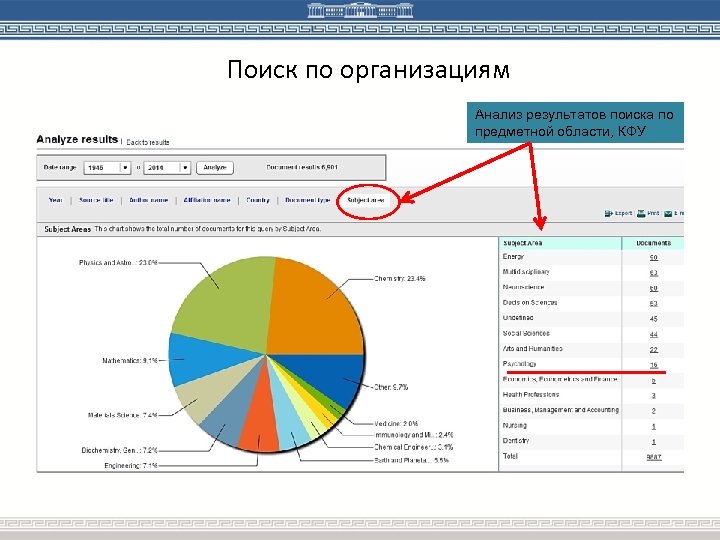Switch to the Country tab

258,200
